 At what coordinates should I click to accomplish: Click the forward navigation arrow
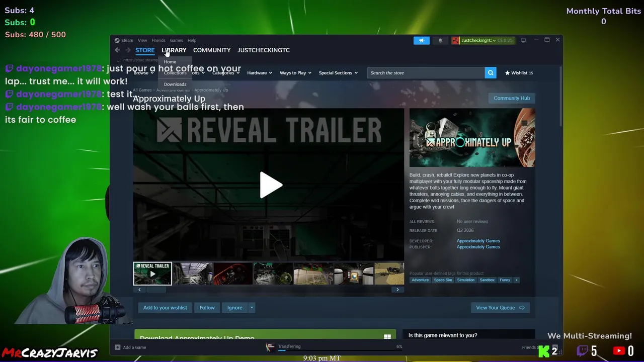(128, 50)
